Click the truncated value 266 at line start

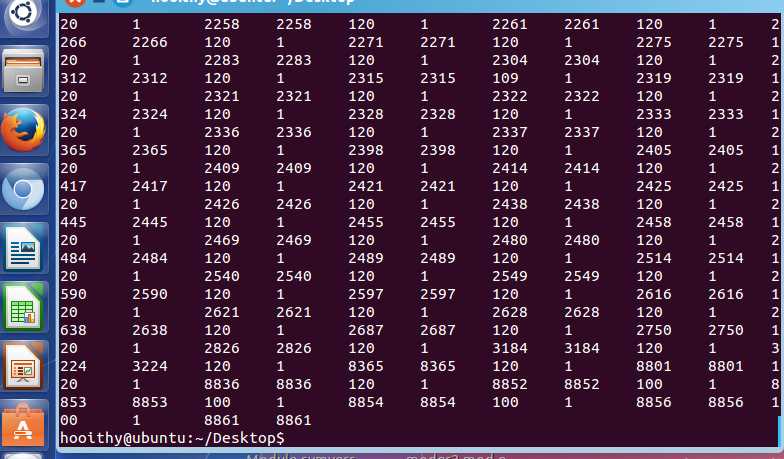(73, 42)
